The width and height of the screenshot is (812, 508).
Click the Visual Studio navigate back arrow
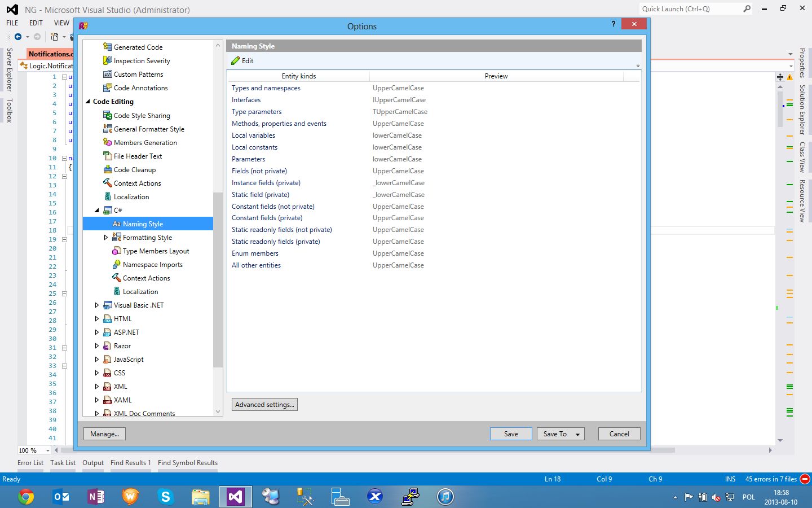pyautogui.click(x=18, y=37)
